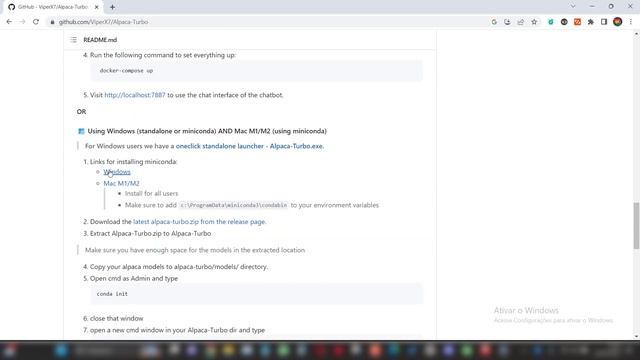This screenshot has height=360, width=640.
Task: Click the site lock icon
Action: coord(52,22)
